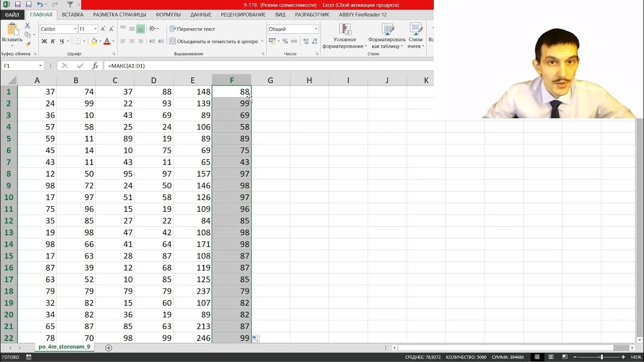Center text horizontally
The image size is (644, 362).
tap(132, 41)
